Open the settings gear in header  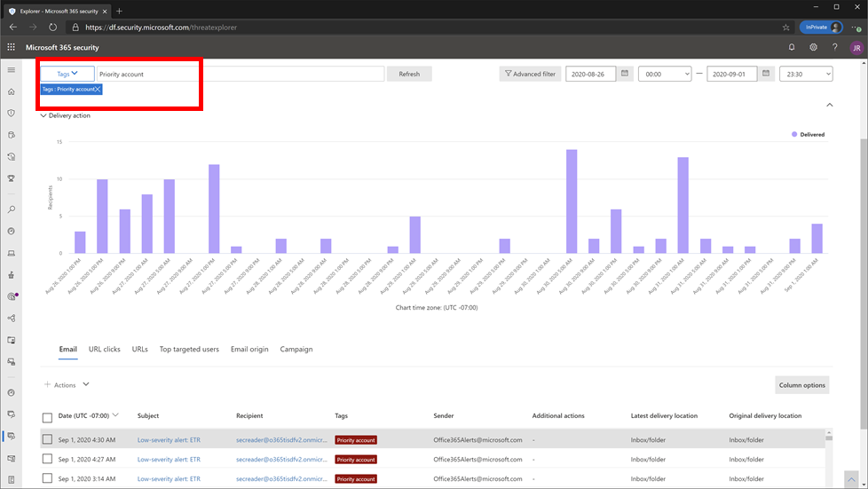point(813,48)
